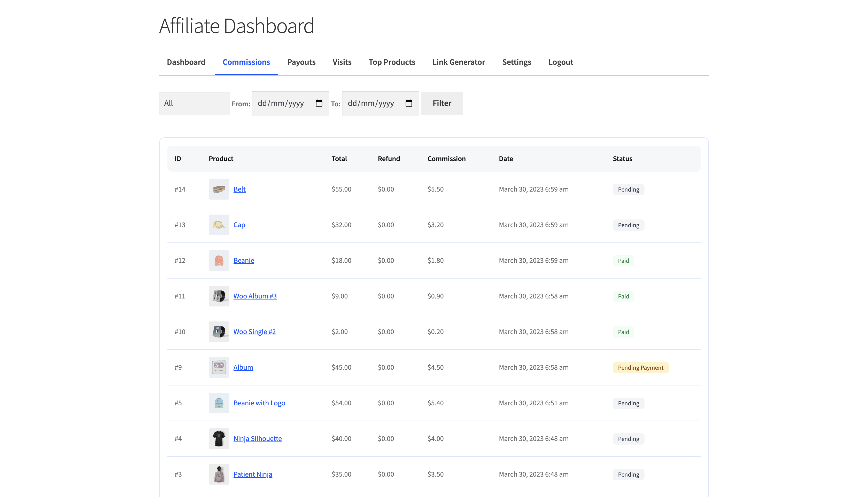Viewport: 868px width, 497px height.
Task: Switch to the Top Products tab
Action: (392, 62)
